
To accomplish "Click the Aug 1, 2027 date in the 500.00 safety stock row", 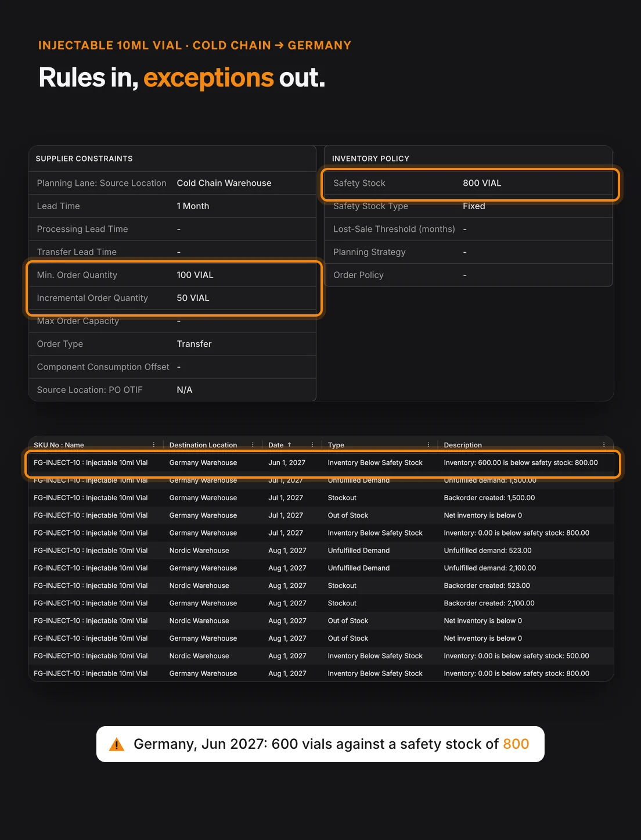I will [x=287, y=656].
